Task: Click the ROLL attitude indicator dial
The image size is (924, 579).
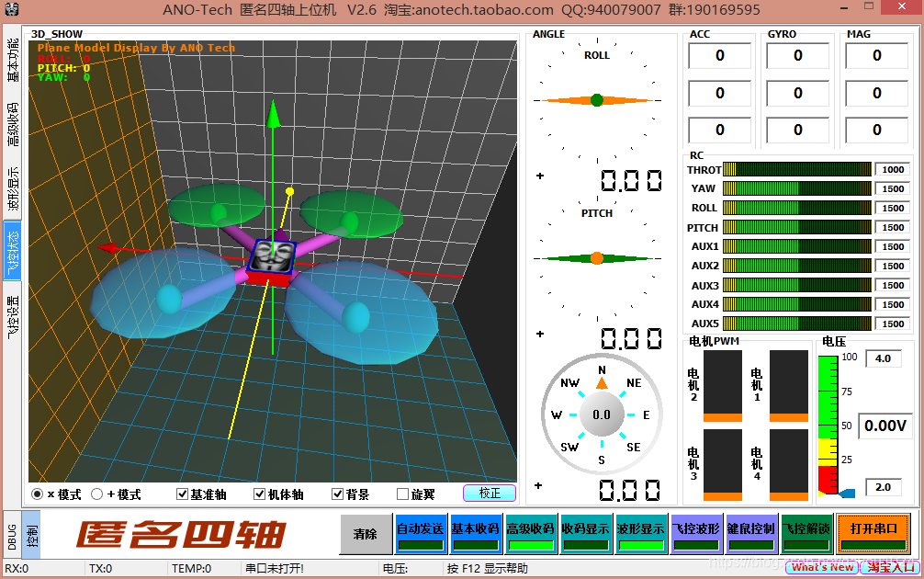Action: pyautogui.click(x=597, y=101)
